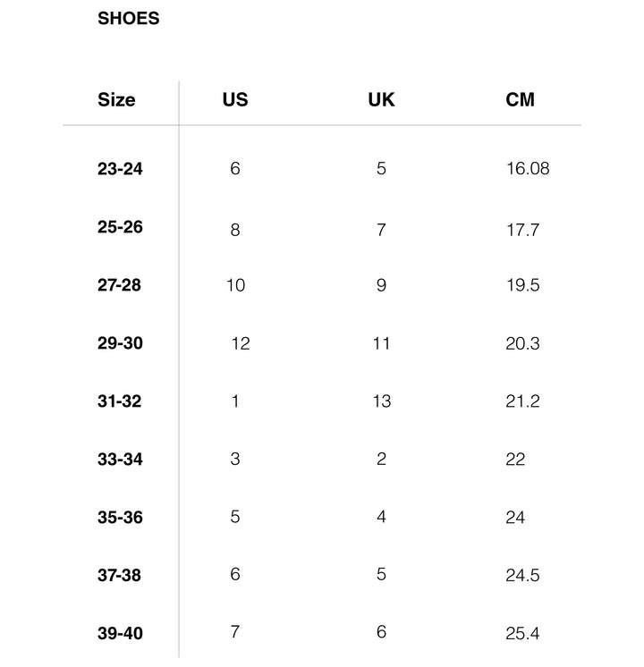
Task: Select size row 37-38
Action: pyautogui.click(x=120, y=576)
